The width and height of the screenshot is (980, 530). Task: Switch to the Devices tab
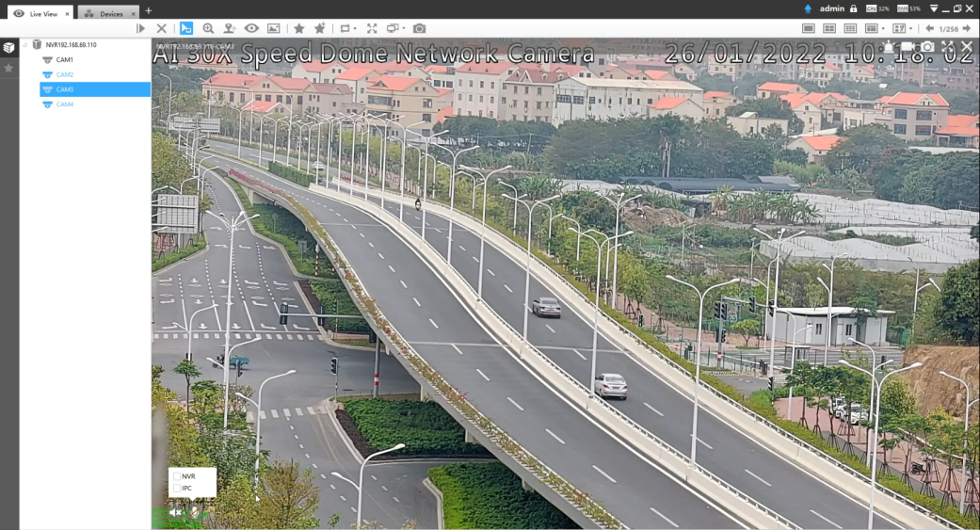(x=105, y=14)
